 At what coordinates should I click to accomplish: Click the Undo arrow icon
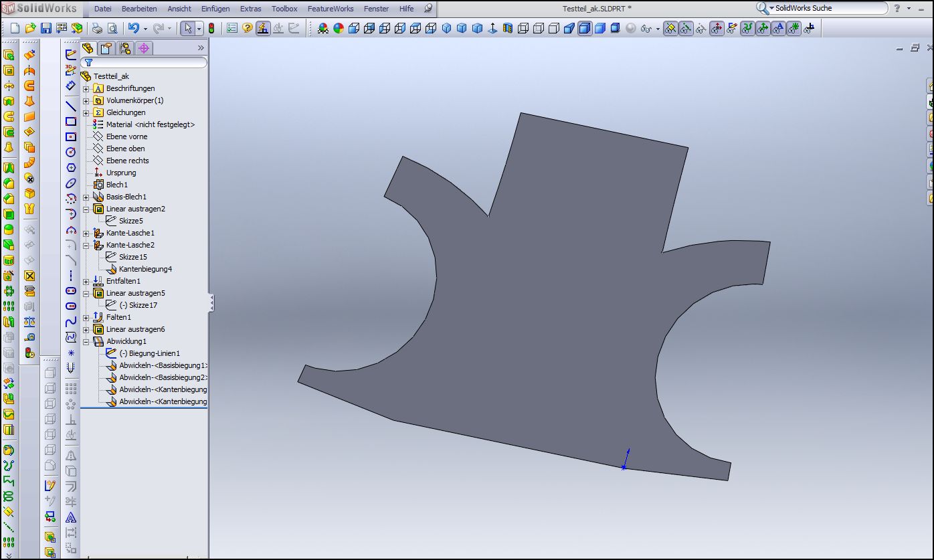(x=133, y=28)
